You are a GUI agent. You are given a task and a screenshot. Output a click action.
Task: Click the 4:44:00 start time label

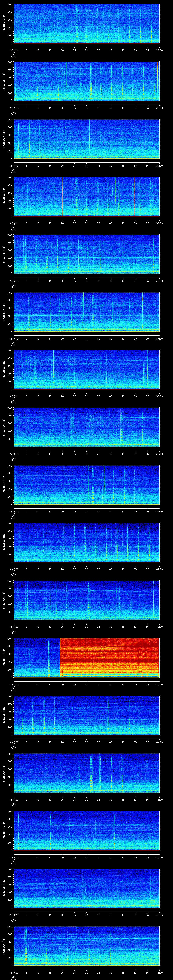point(14,800)
